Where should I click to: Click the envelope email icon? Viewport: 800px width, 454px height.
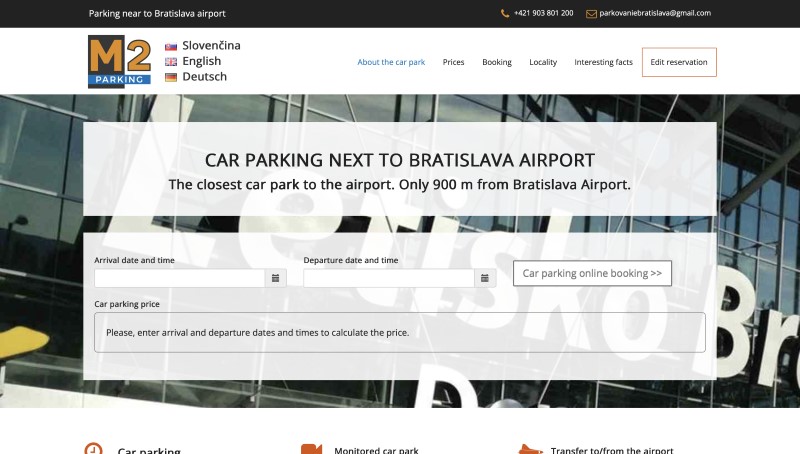pos(591,13)
